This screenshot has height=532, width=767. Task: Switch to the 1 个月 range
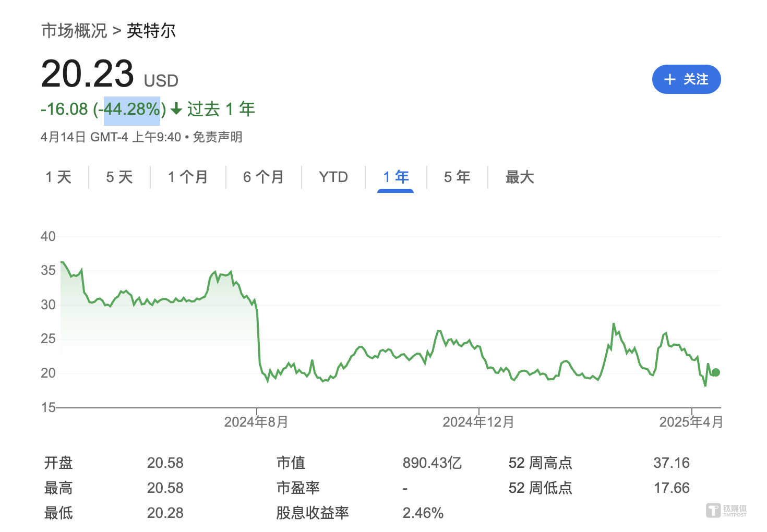click(x=188, y=177)
